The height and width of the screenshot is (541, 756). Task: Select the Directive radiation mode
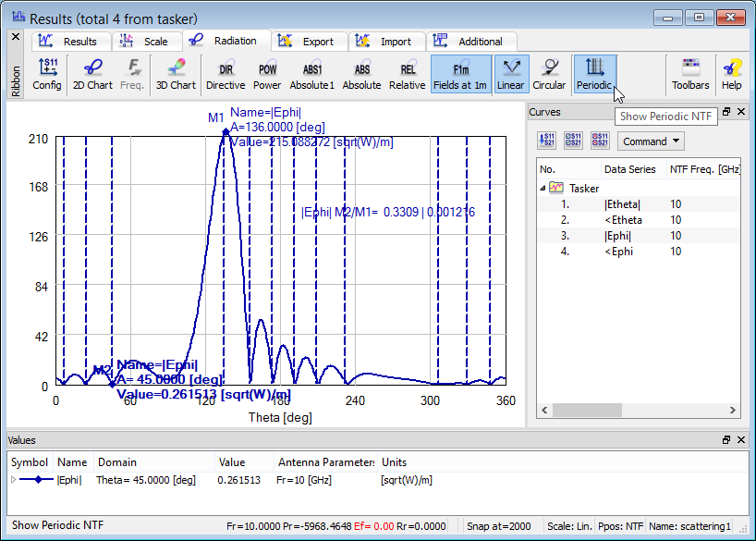click(x=226, y=74)
